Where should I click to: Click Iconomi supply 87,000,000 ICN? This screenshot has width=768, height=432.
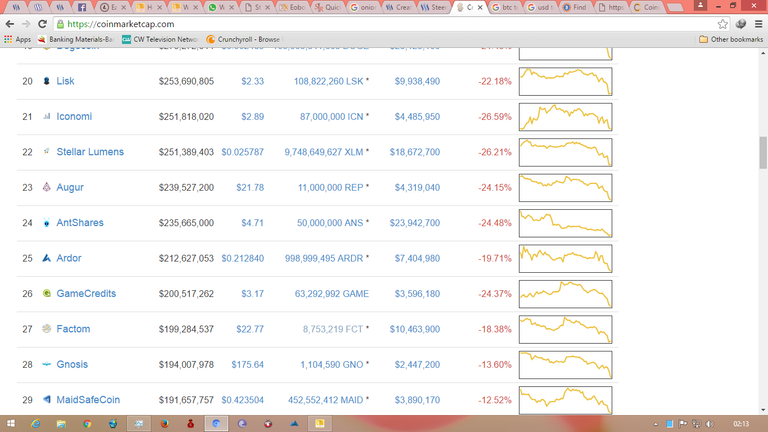click(x=332, y=117)
